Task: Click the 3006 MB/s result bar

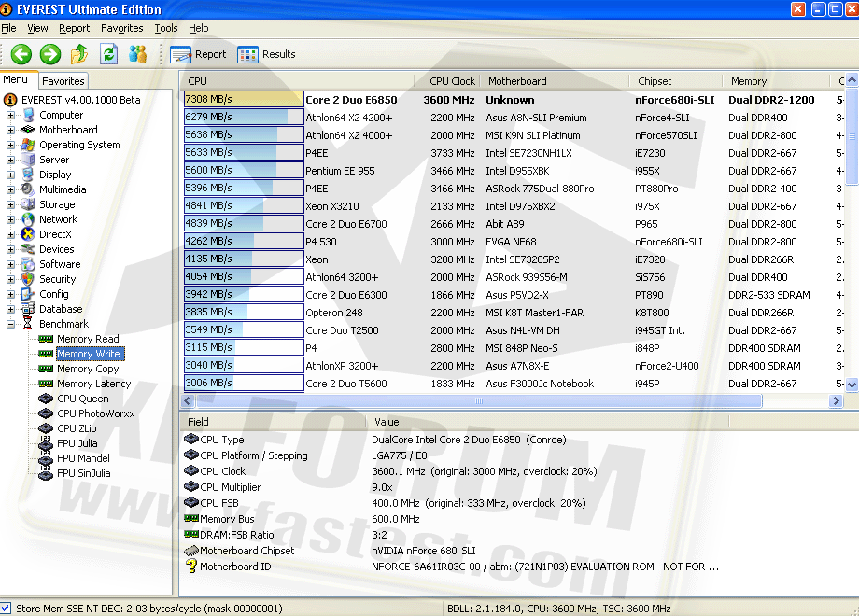Action: tap(244, 383)
